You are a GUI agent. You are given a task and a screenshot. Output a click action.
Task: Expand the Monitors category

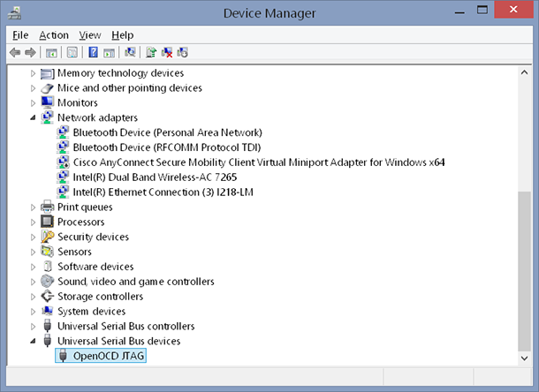[x=34, y=102]
